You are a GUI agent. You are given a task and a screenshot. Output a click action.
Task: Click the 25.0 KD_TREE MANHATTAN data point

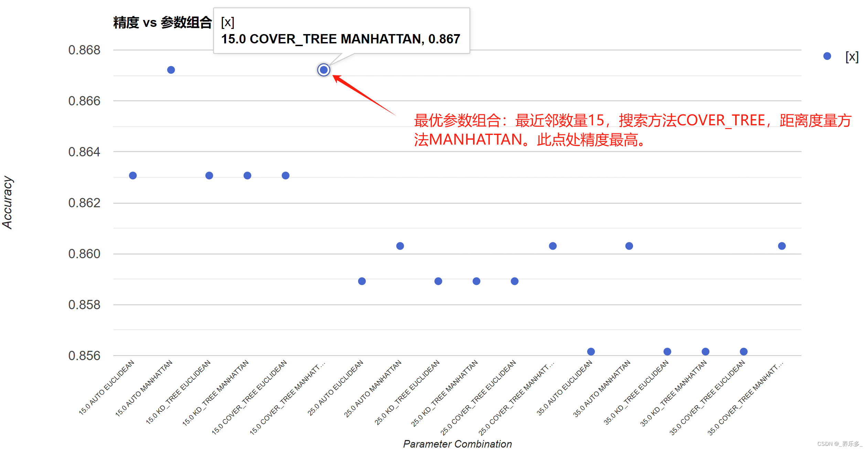476,281
